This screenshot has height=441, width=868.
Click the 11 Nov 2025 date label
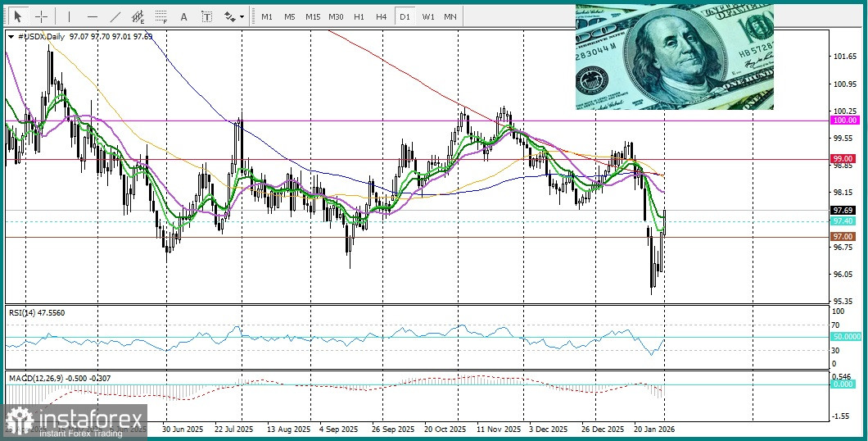point(499,430)
